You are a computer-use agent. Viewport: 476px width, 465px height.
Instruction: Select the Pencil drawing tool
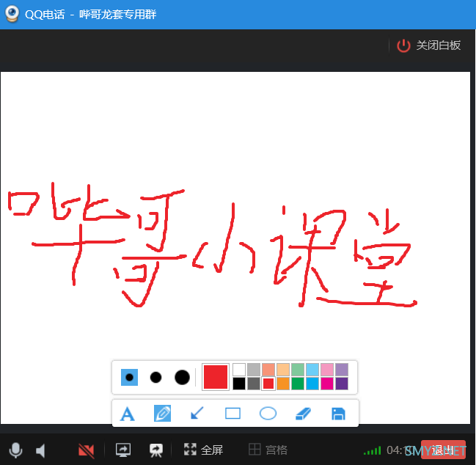[162, 414]
